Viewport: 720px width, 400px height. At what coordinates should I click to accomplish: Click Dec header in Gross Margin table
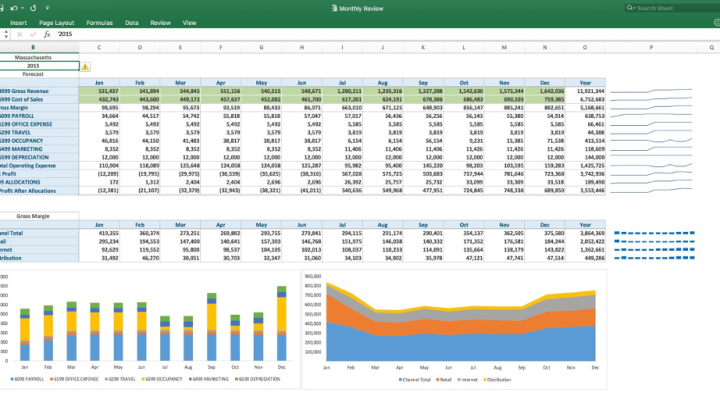click(545, 225)
